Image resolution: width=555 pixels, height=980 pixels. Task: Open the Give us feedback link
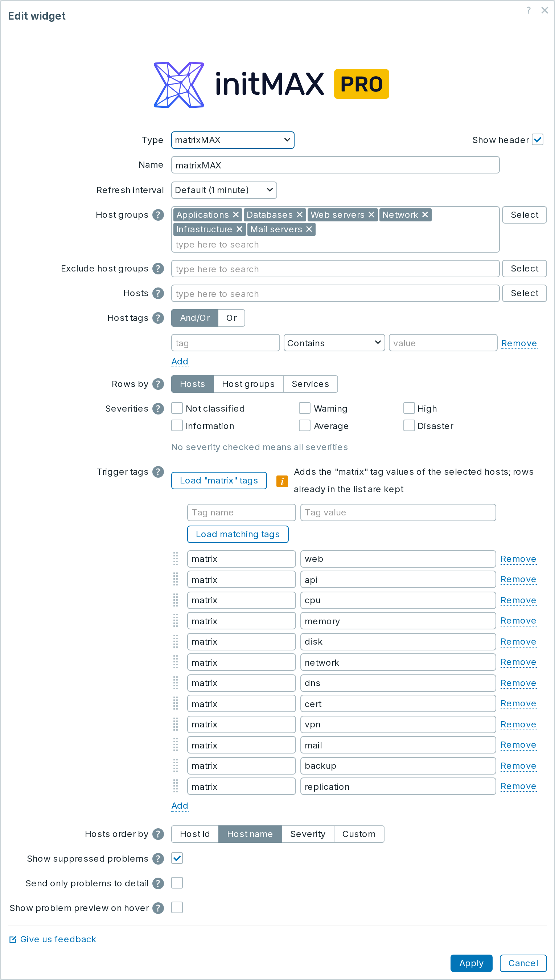(x=53, y=939)
